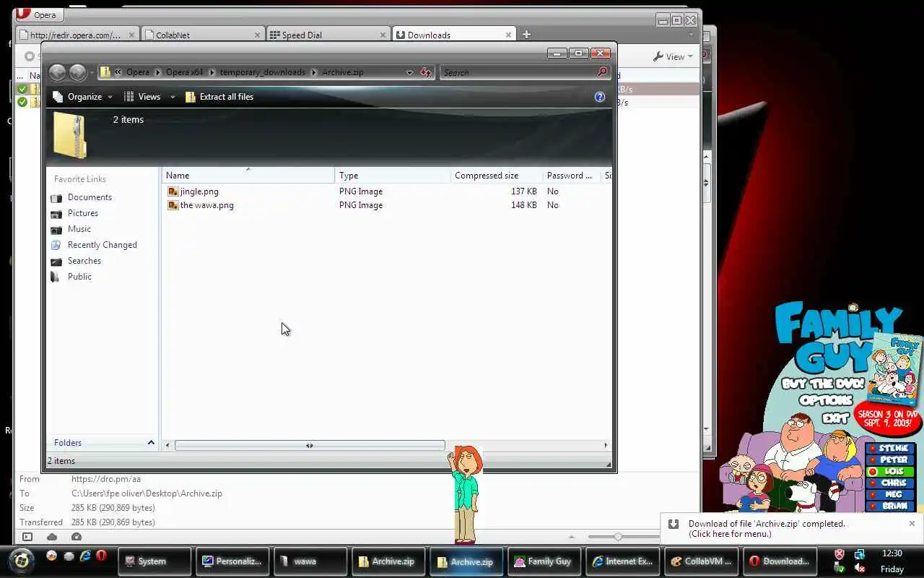Open Documents favorite link

90,197
